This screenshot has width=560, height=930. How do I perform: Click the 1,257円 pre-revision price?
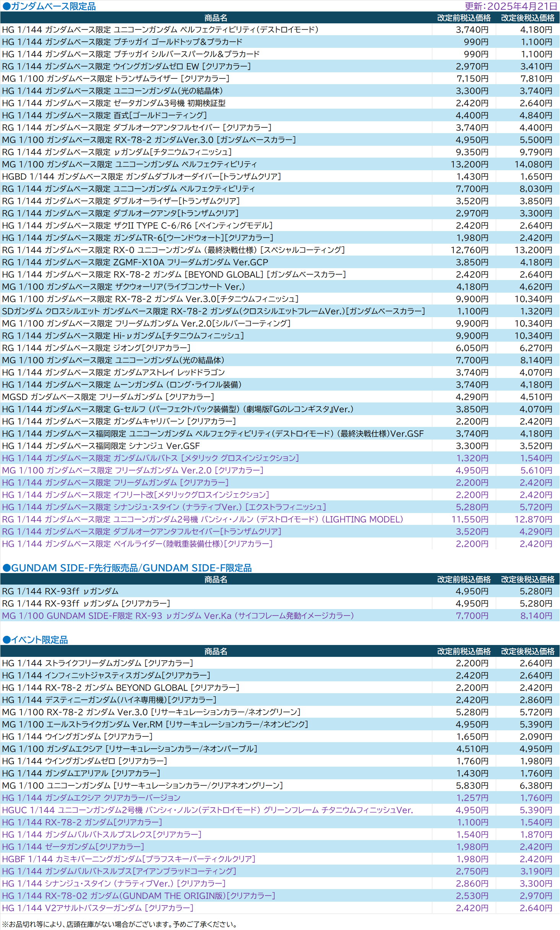click(x=472, y=798)
